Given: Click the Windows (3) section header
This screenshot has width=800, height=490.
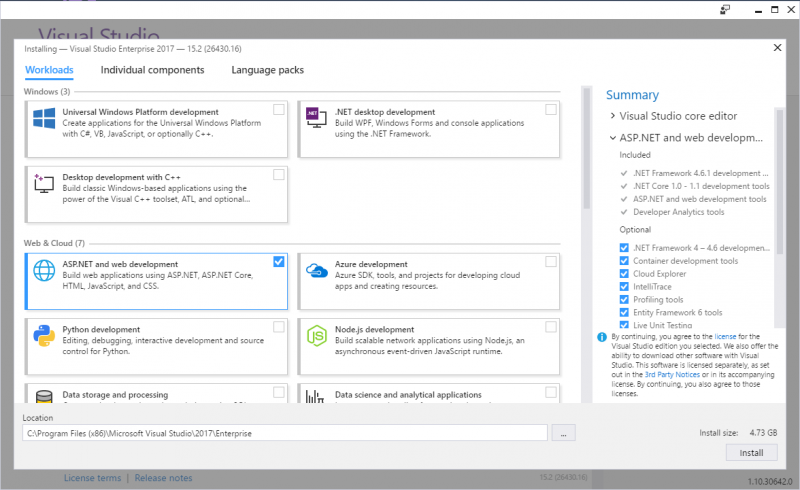Looking at the screenshot, I should 47,91.
